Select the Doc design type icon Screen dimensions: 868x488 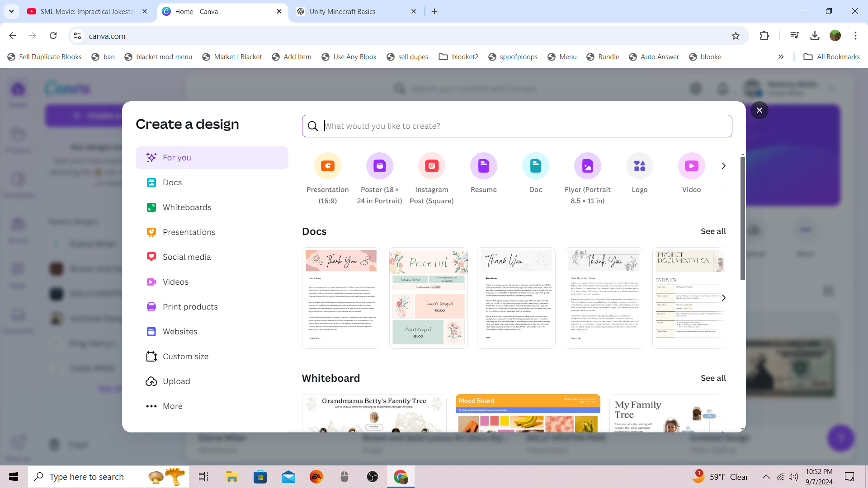coord(536,166)
